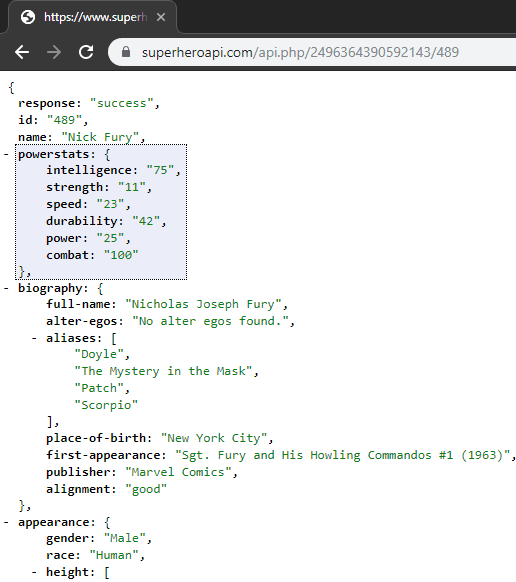Click the publisher value "Marvel Comics"
The image size is (516, 582).
[x=178, y=472]
